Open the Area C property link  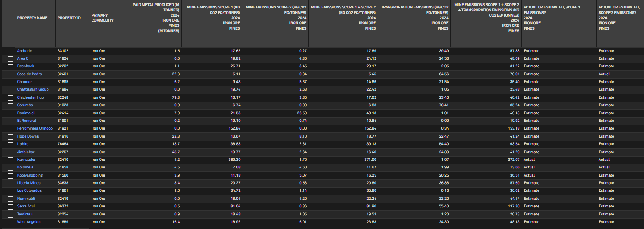tap(23, 58)
